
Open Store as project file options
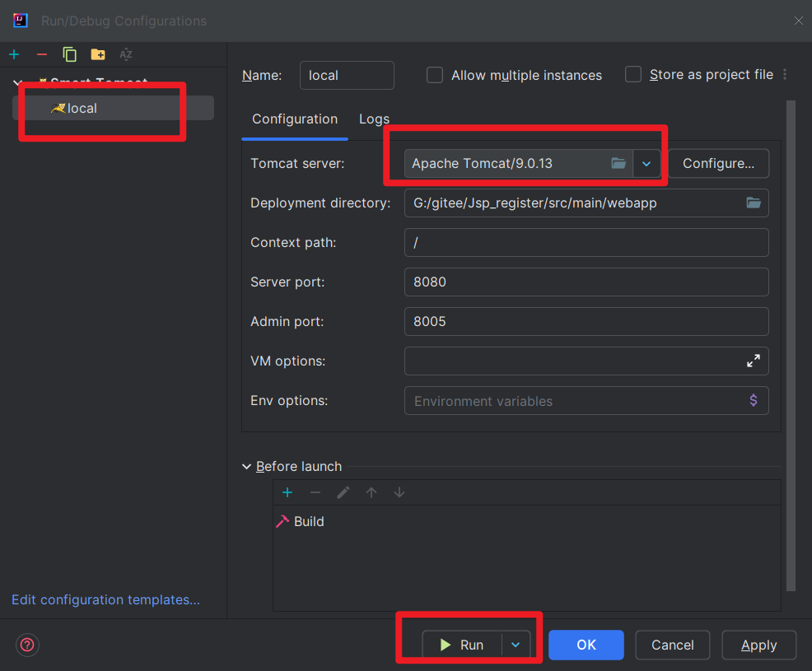pos(785,75)
